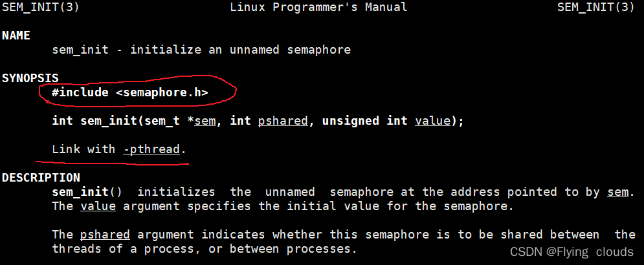Click the SYNOPSIS section heading
The height and width of the screenshot is (265, 644).
(30, 78)
